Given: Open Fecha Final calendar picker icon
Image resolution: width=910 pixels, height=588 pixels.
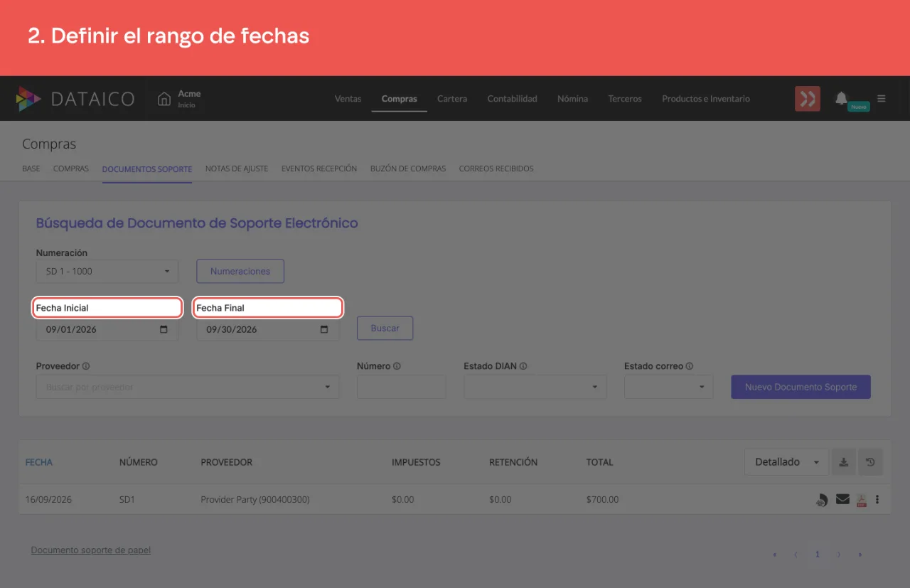Looking at the screenshot, I should (x=324, y=330).
